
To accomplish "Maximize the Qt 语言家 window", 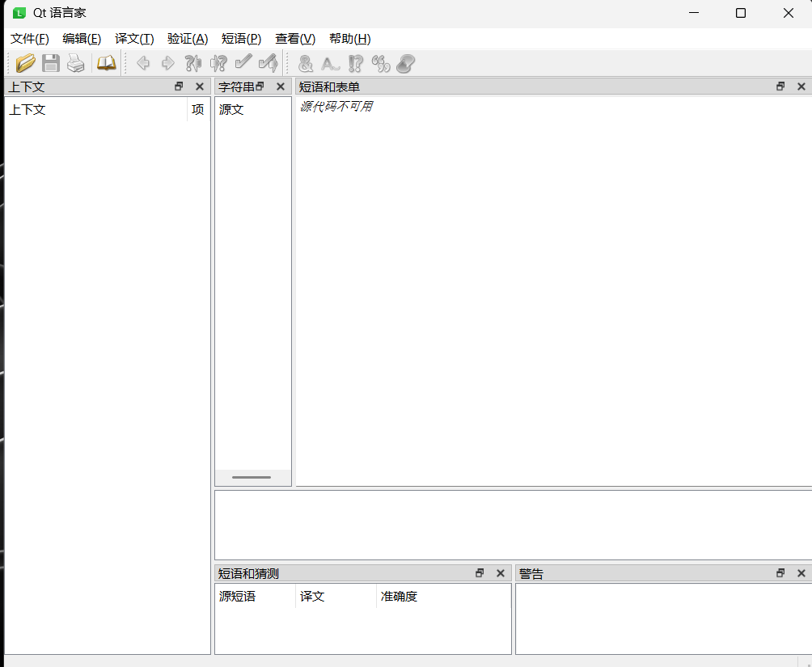I will click(741, 13).
